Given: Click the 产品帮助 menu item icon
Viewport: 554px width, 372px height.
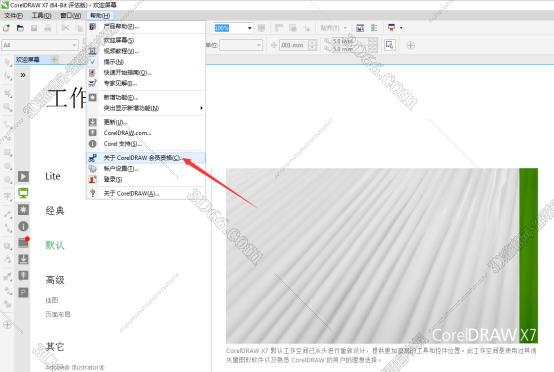Looking at the screenshot, I should 93,26.
